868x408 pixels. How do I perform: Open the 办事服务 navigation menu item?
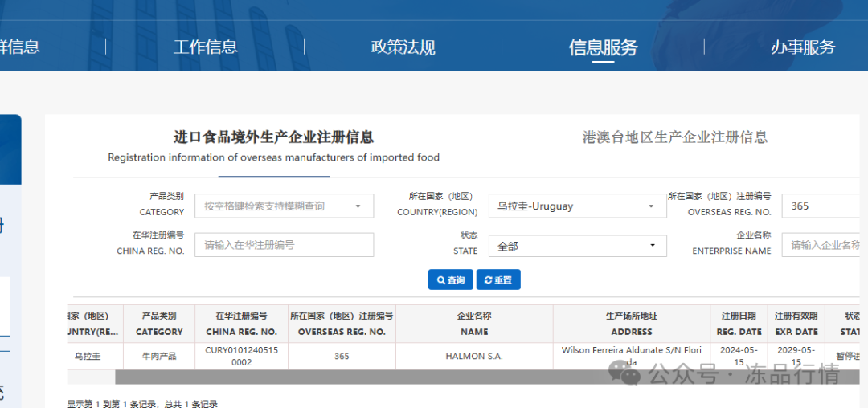(802, 47)
